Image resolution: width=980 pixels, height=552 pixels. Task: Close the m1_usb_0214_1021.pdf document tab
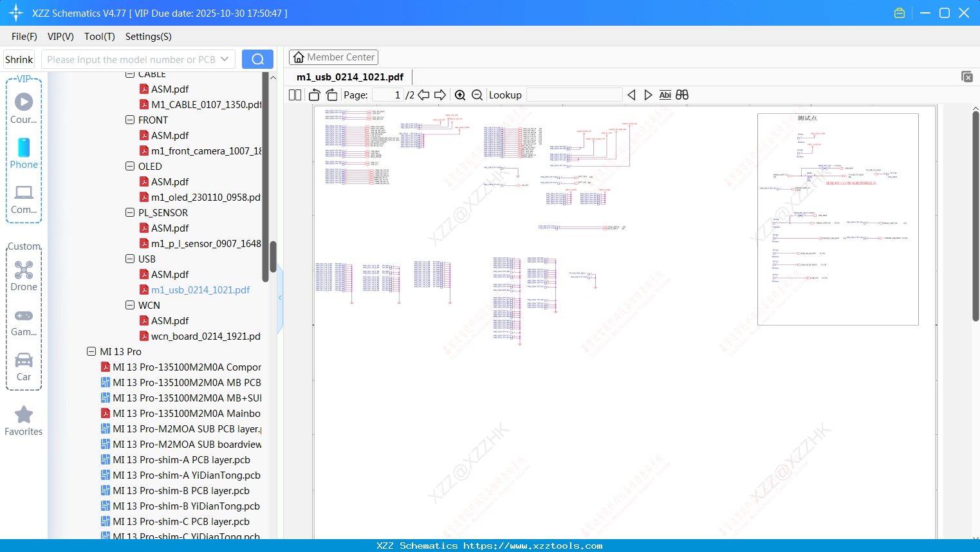pos(966,77)
